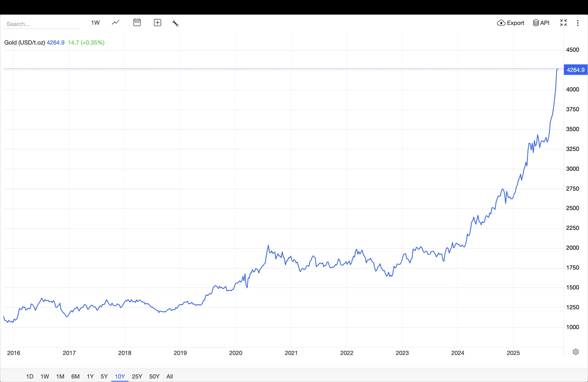Open the API database button
This screenshot has height=382, width=588.
[x=541, y=23]
